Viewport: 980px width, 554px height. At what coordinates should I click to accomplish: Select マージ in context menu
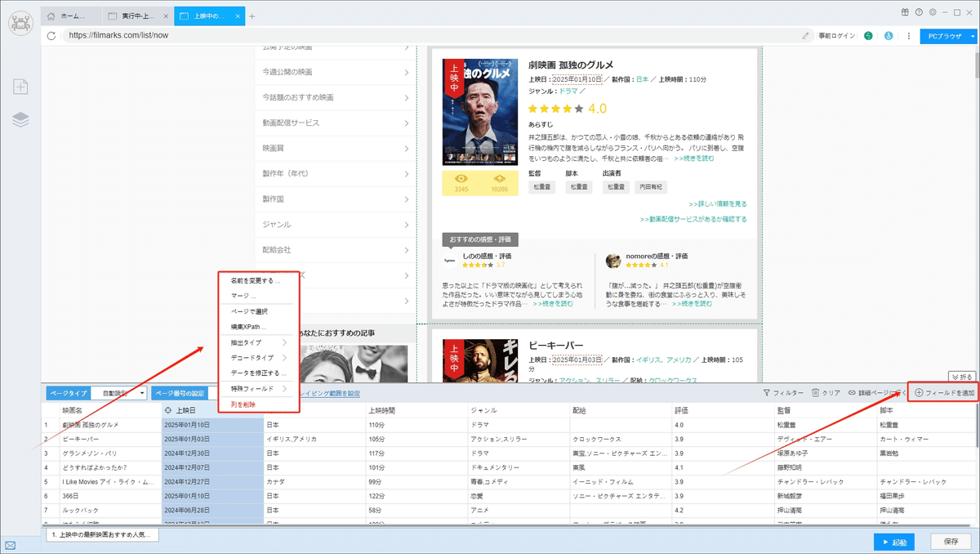(x=243, y=296)
